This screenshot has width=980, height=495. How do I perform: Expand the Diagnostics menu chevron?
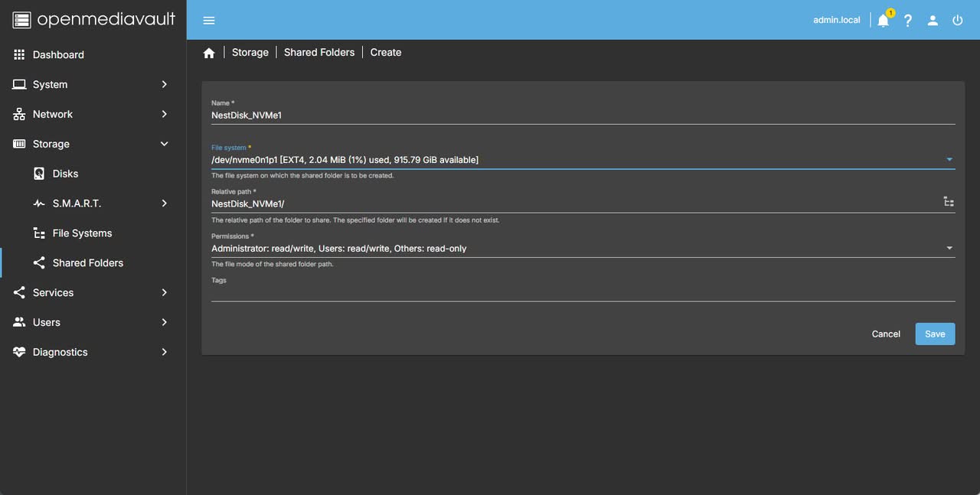coord(164,353)
